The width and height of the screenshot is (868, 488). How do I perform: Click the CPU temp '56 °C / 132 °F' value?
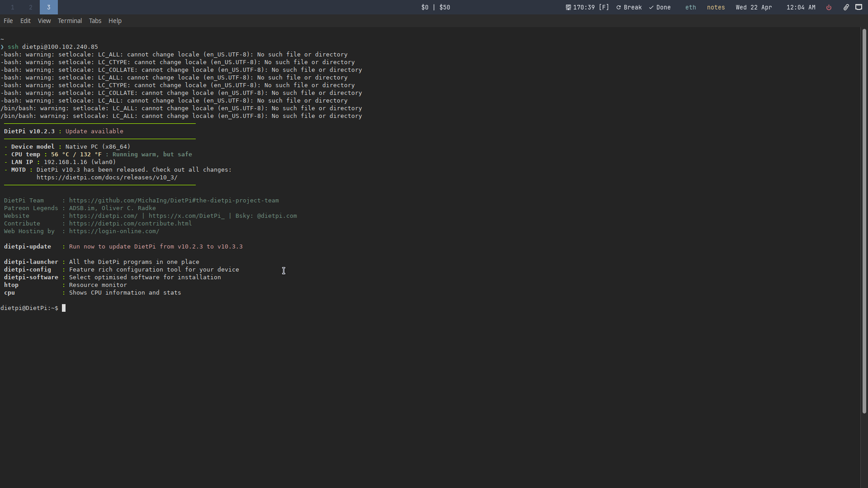coord(76,155)
